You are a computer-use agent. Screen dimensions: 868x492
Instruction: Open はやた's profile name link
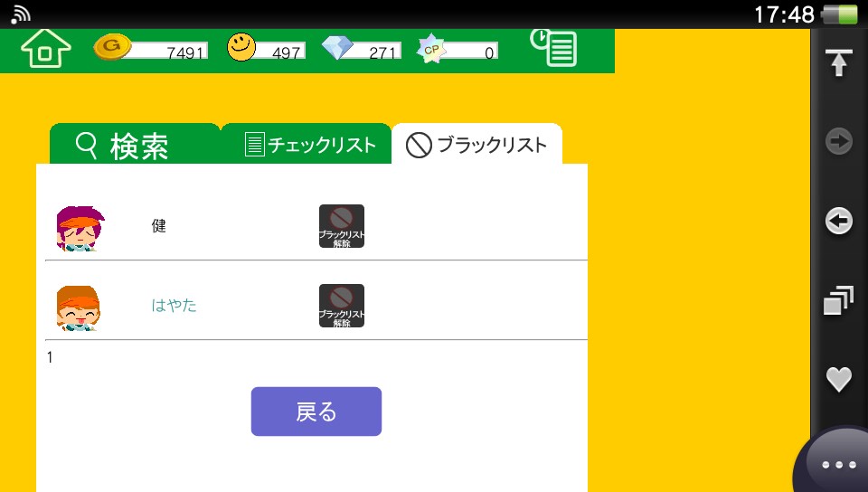[x=174, y=306]
